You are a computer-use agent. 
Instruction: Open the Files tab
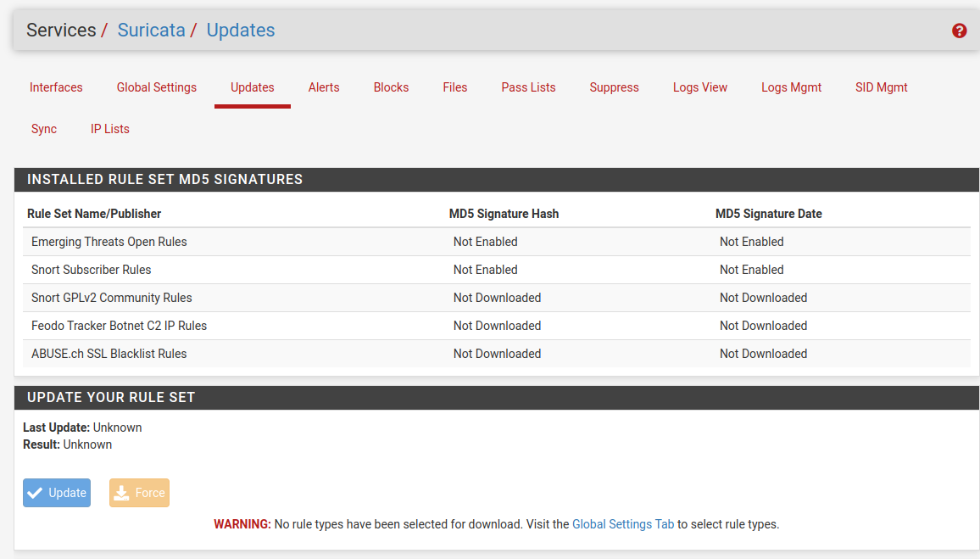[x=455, y=87]
